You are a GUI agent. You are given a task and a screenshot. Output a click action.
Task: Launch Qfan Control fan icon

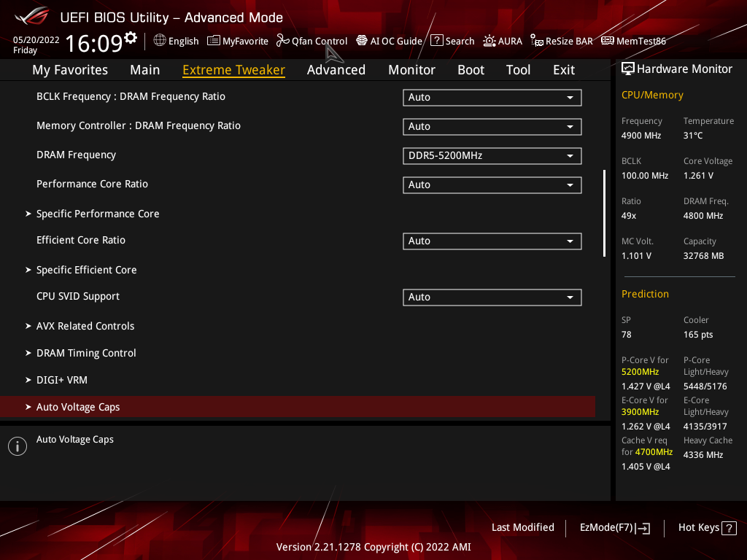point(282,41)
